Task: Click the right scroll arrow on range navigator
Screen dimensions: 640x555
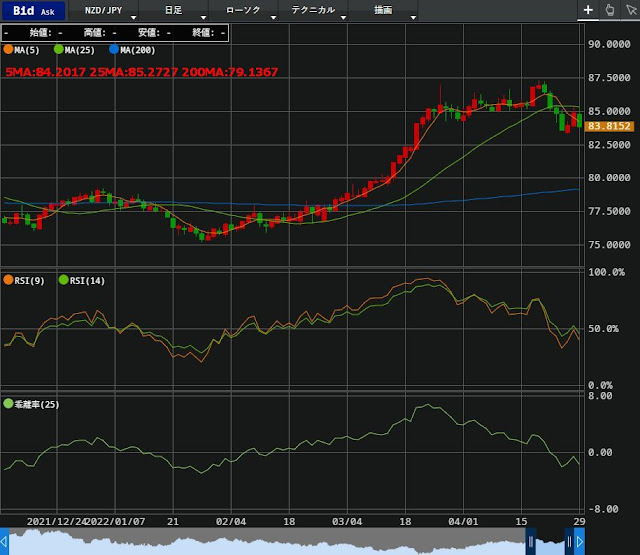Action: click(x=580, y=542)
